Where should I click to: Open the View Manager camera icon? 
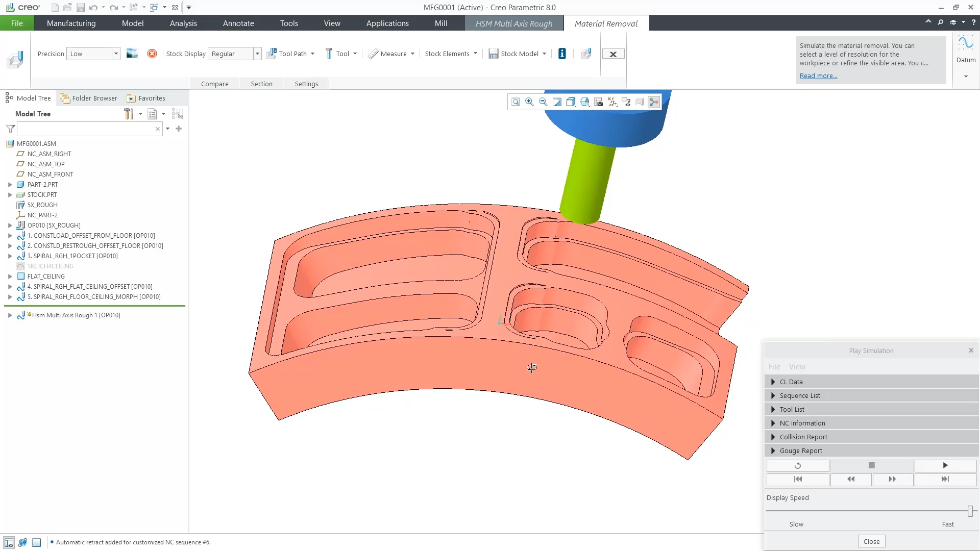[x=599, y=102]
